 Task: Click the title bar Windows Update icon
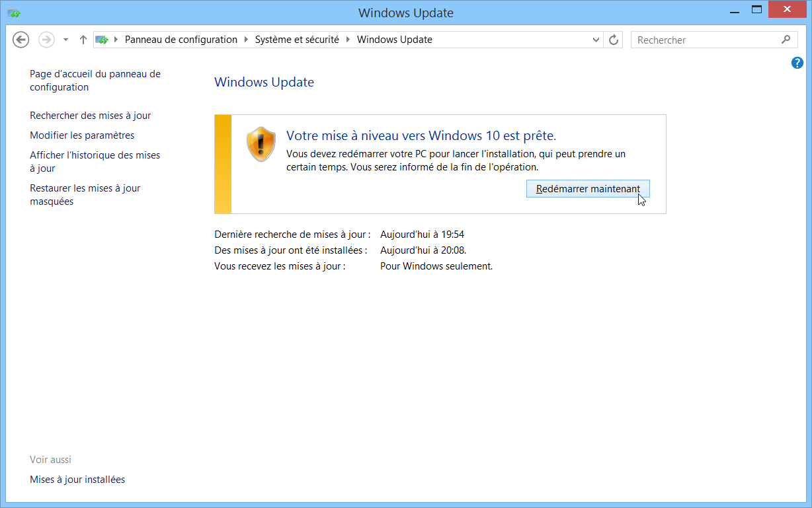click(13, 13)
